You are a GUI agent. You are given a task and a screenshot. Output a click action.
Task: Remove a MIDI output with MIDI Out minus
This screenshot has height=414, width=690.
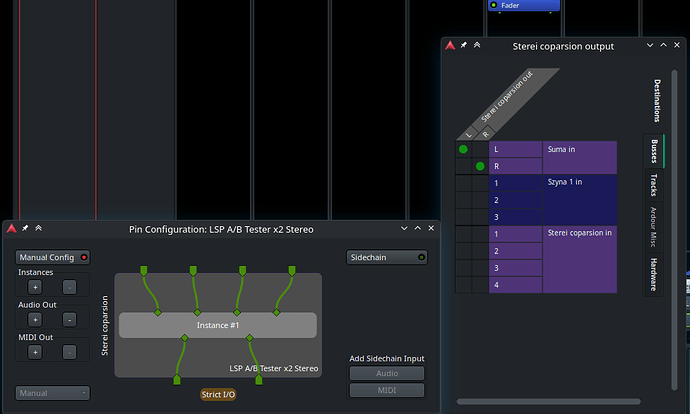coord(70,352)
